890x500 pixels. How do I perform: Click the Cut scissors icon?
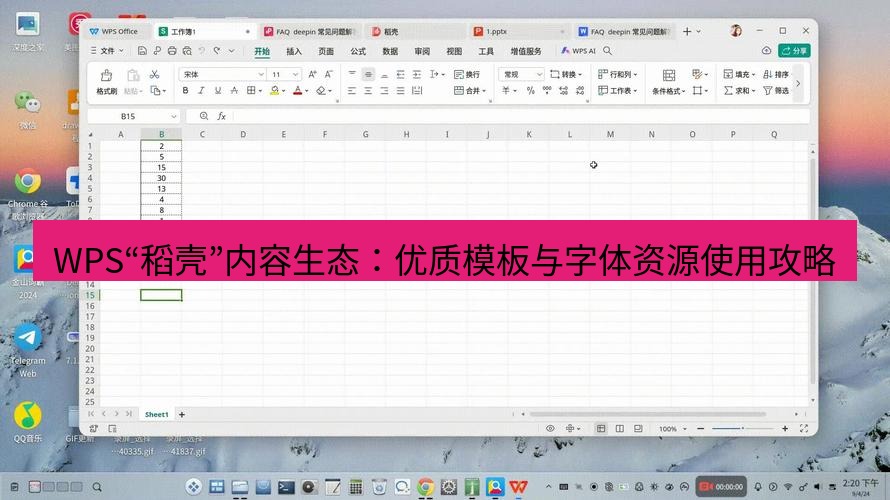(154, 74)
